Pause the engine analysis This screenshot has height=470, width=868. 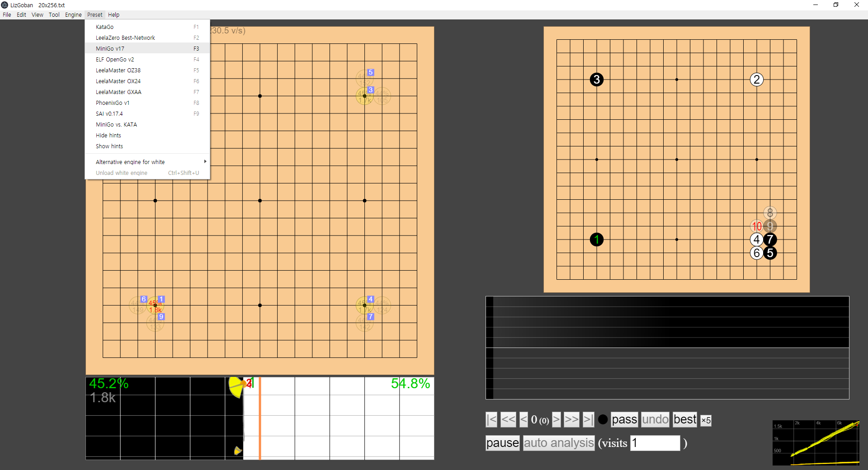pyautogui.click(x=502, y=443)
